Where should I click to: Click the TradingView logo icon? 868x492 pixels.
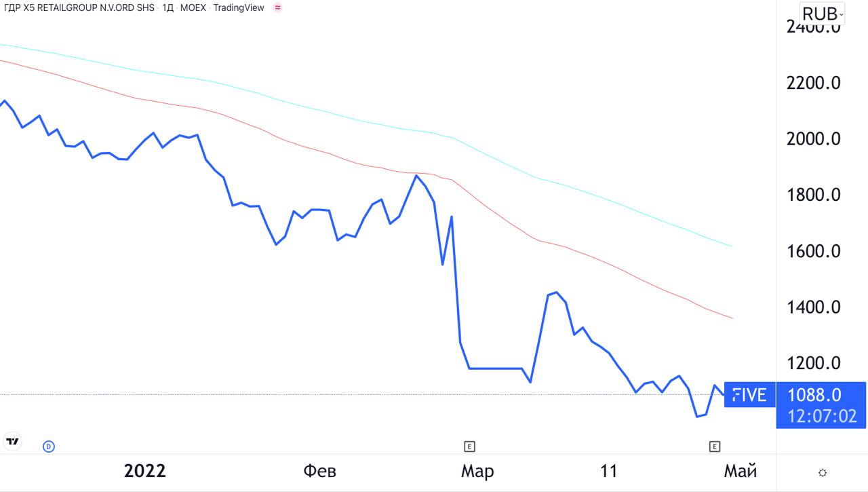[13, 441]
